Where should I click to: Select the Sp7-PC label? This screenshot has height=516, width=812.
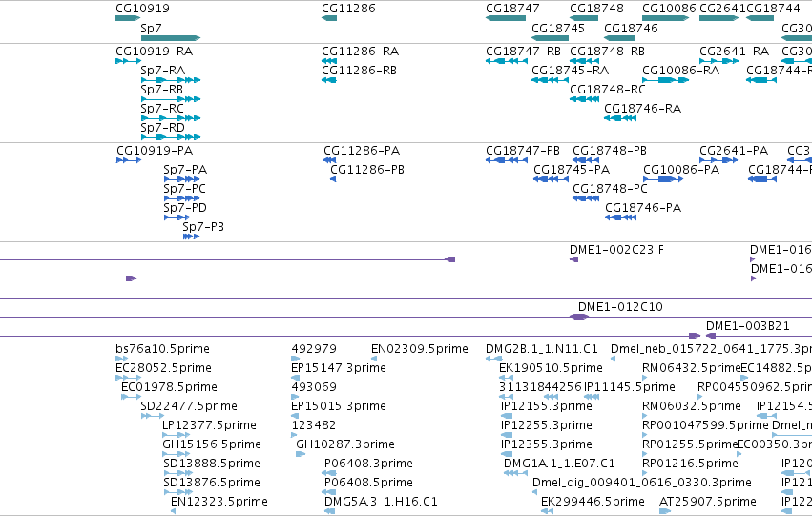tap(184, 189)
